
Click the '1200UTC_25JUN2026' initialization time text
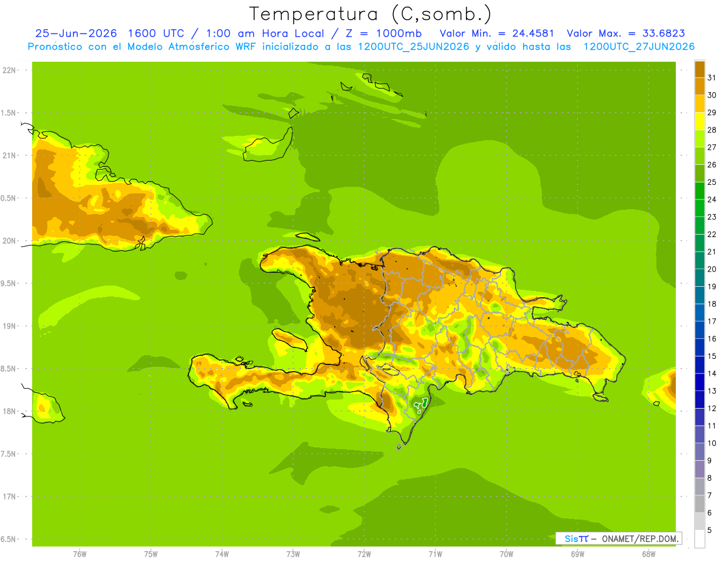(414, 47)
